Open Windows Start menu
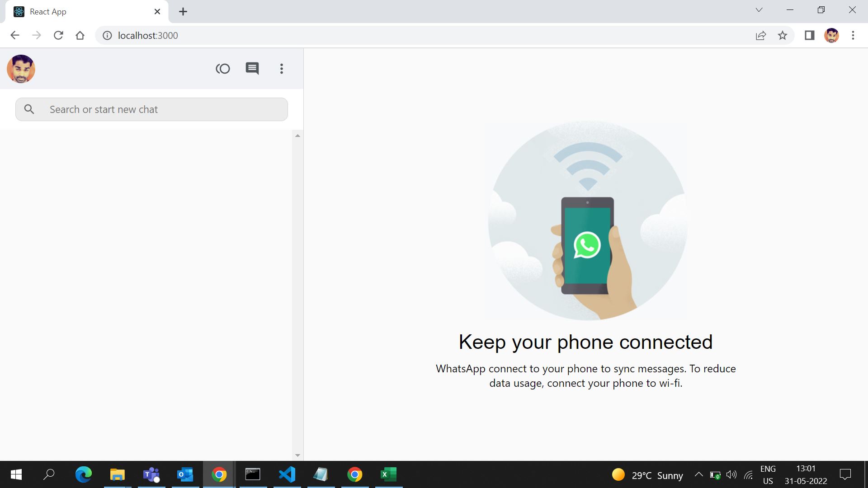 16,474
